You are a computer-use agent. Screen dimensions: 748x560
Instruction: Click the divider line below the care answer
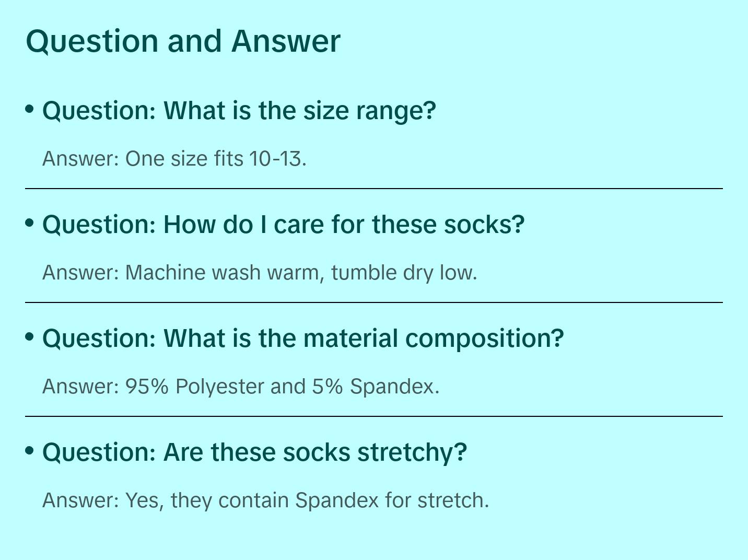[x=373, y=302]
